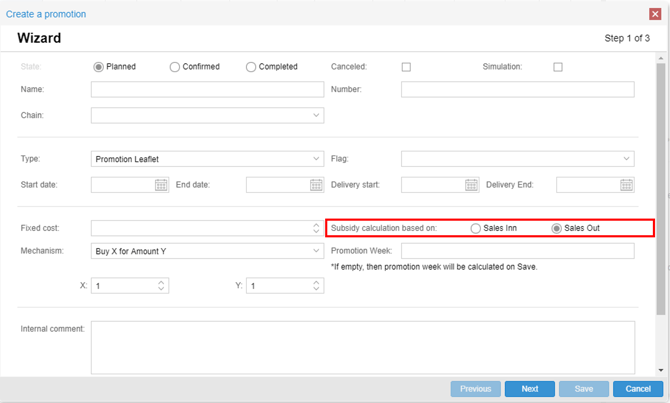Increment the X value spinner

click(x=161, y=282)
